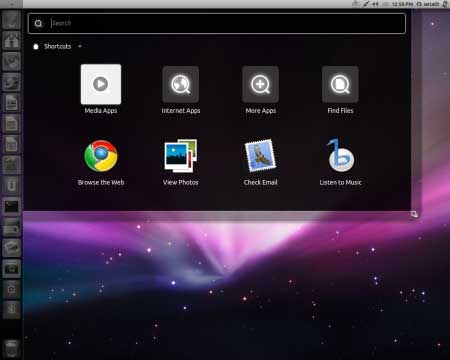Open the power session icon at far right
The image size is (450, 360).
445,4
